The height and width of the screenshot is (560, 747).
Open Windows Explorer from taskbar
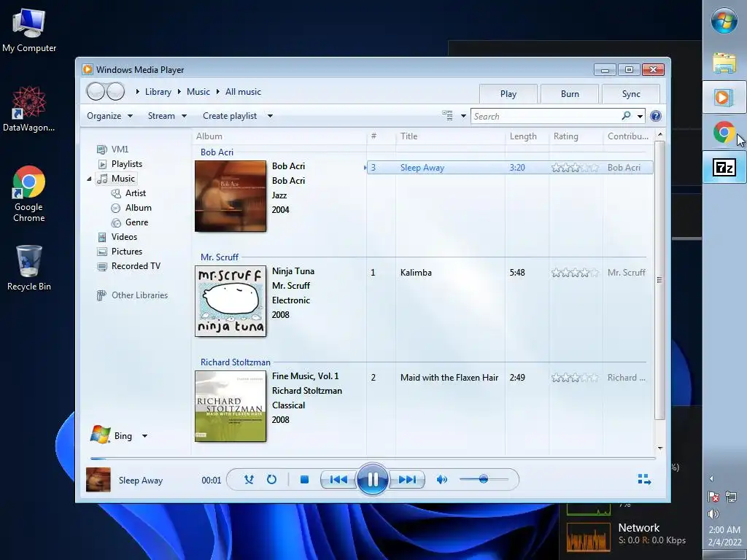pyautogui.click(x=724, y=63)
